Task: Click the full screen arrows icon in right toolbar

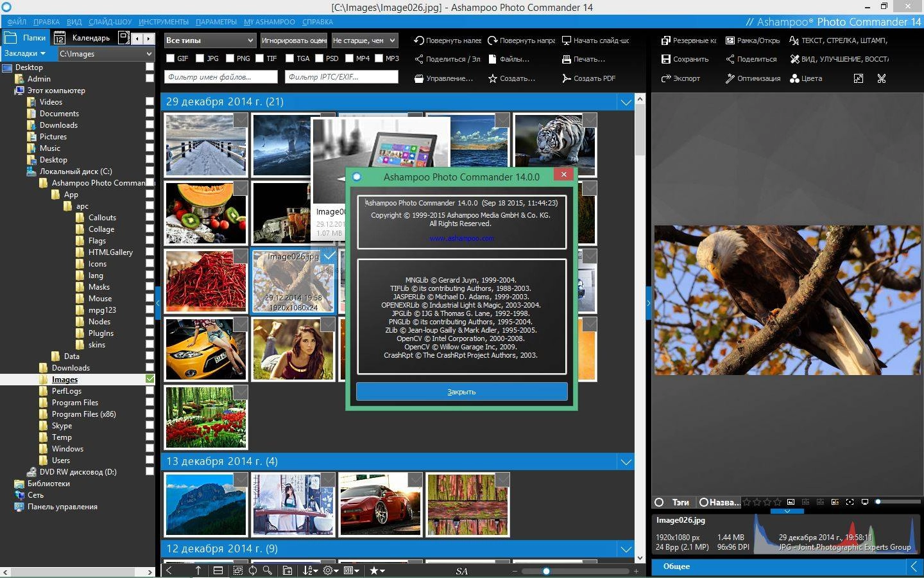Action: pyautogui.click(x=859, y=78)
